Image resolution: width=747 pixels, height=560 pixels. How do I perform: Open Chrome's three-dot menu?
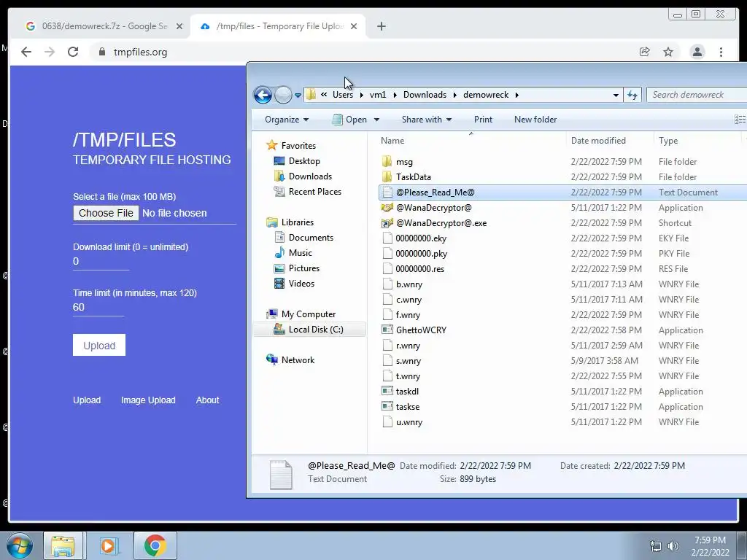click(721, 52)
